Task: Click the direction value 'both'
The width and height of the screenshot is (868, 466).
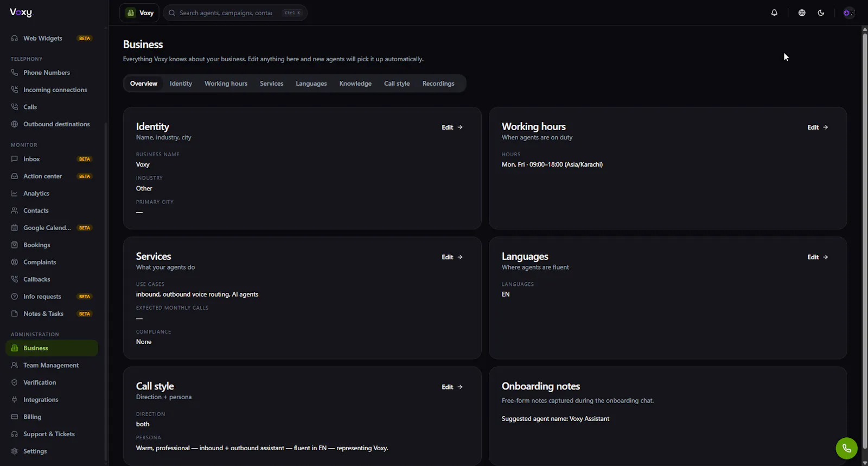Action: (x=143, y=424)
